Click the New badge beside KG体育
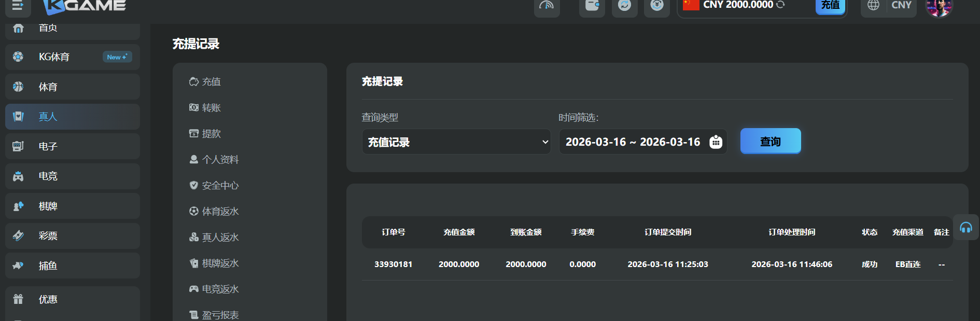The image size is (980, 321). tap(117, 57)
